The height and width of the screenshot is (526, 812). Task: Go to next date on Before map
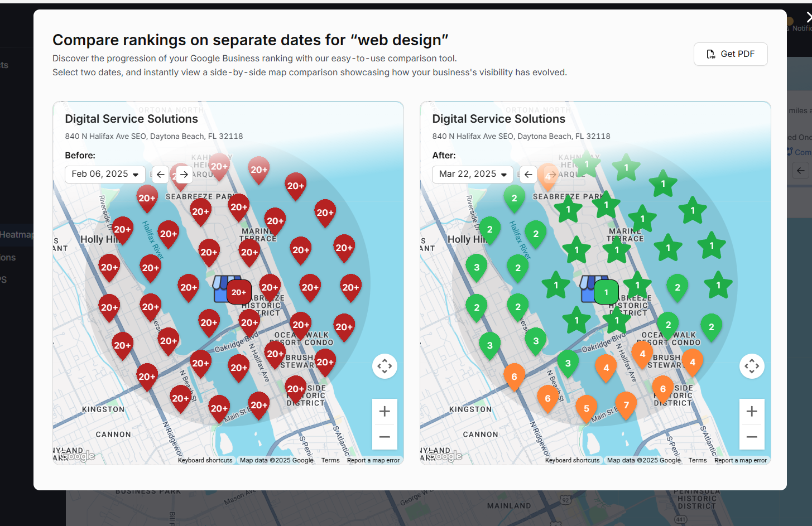tap(184, 175)
